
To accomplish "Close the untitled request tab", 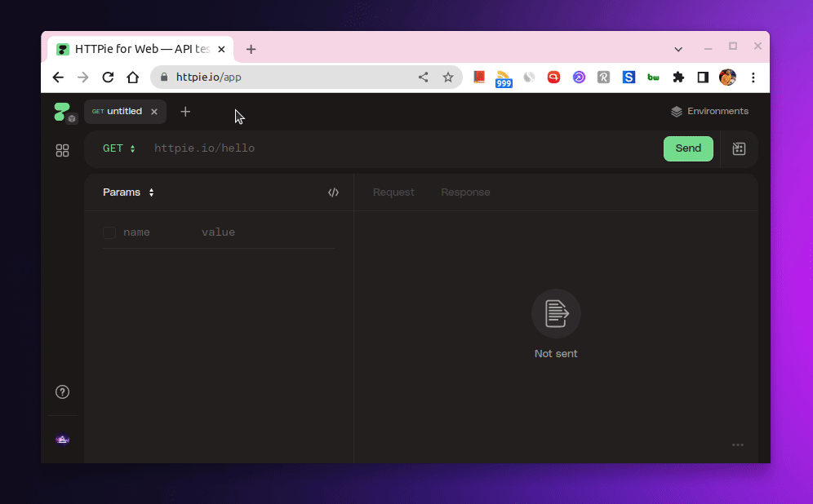I will pyautogui.click(x=154, y=112).
